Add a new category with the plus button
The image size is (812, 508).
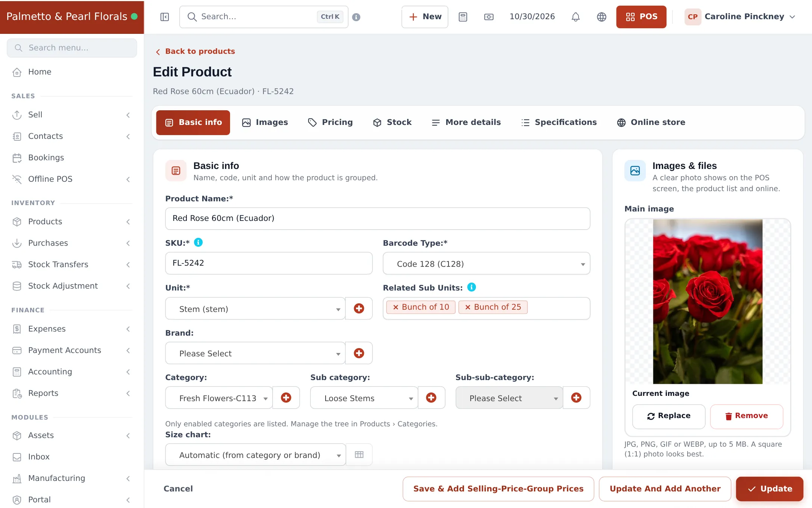(x=286, y=398)
